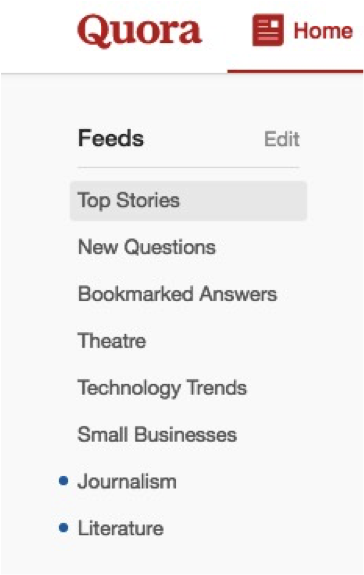
Task: Click the red underline beneath Home tab
Action: 295,71
